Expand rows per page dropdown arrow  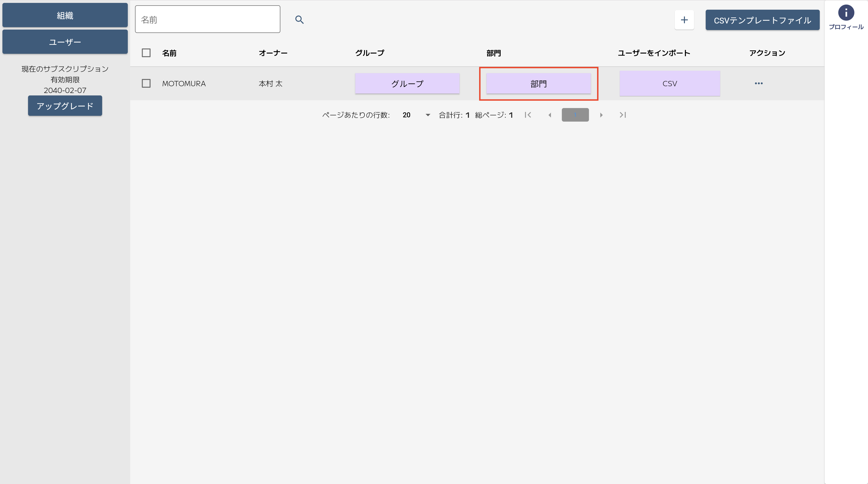[x=428, y=115]
